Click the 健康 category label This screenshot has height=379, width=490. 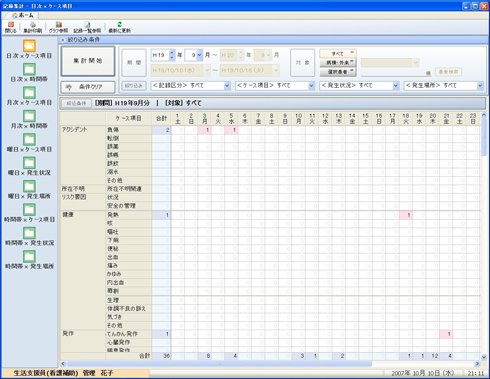pos(68,215)
